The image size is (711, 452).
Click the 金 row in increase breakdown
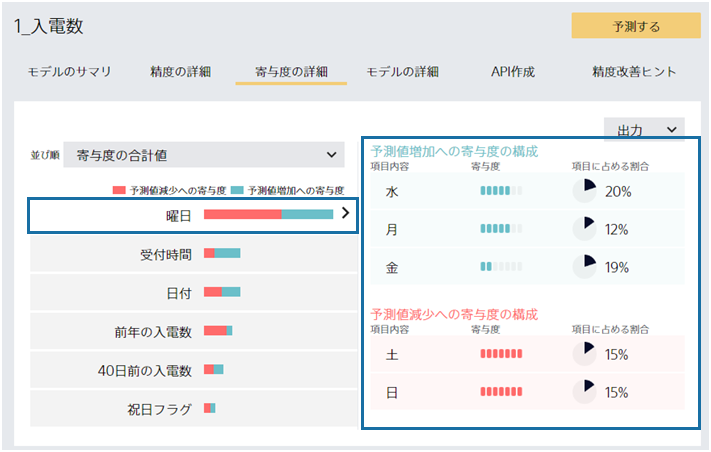pyautogui.click(x=527, y=267)
